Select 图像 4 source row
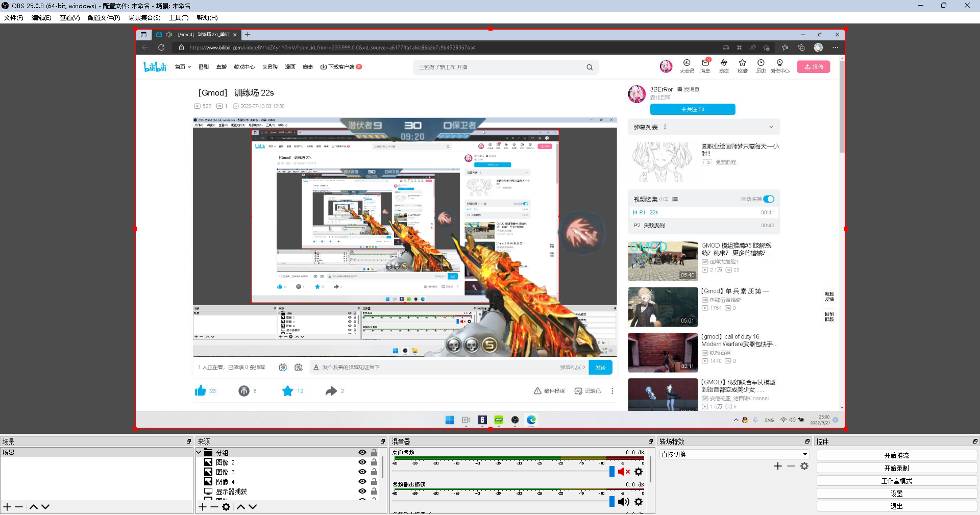This screenshot has height=515, width=980. [x=288, y=482]
